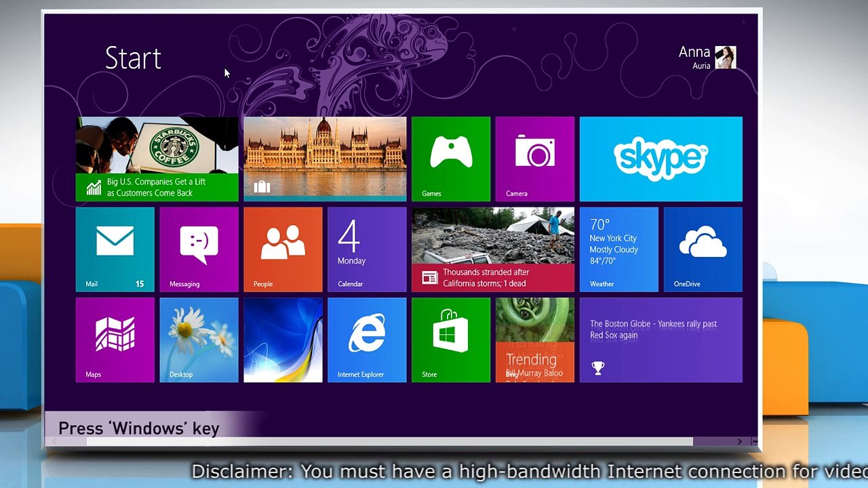Click the newspaper icon on News tile
The height and width of the screenshot is (488, 868).
coord(429,277)
